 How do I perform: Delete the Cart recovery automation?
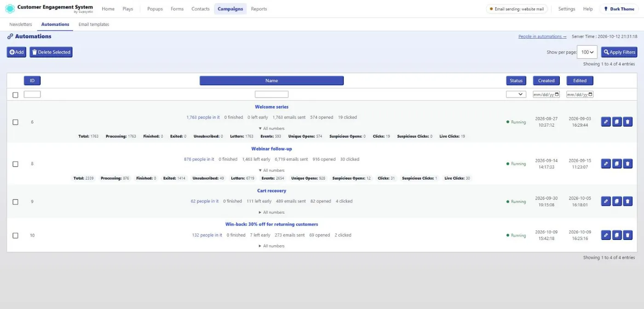coord(628,201)
